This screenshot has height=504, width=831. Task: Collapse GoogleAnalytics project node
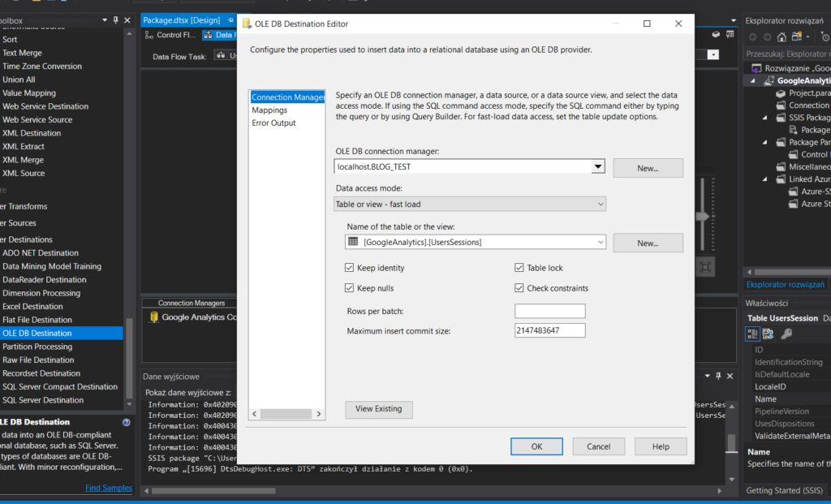pyautogui.click(x=752, y=80)
